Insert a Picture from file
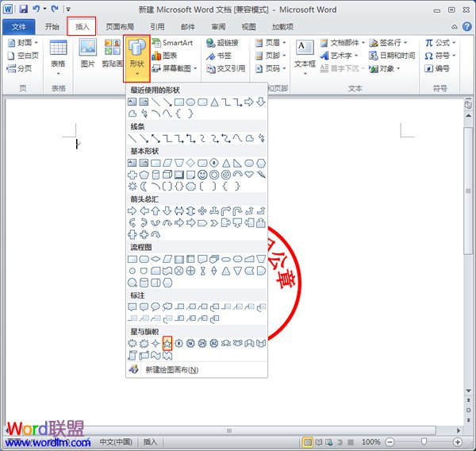The width and height of the screenshot is (476, 451). tap(88, 53)
